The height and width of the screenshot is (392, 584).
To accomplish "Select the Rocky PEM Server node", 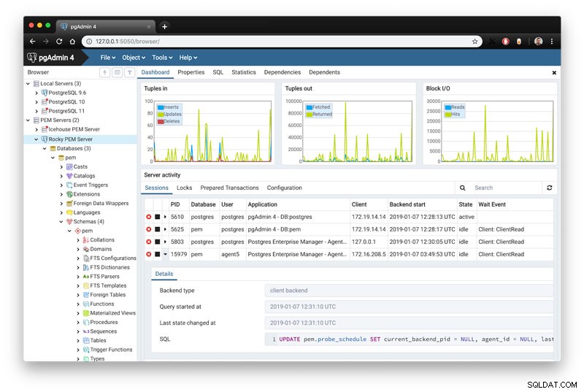I will click(70, 139).
